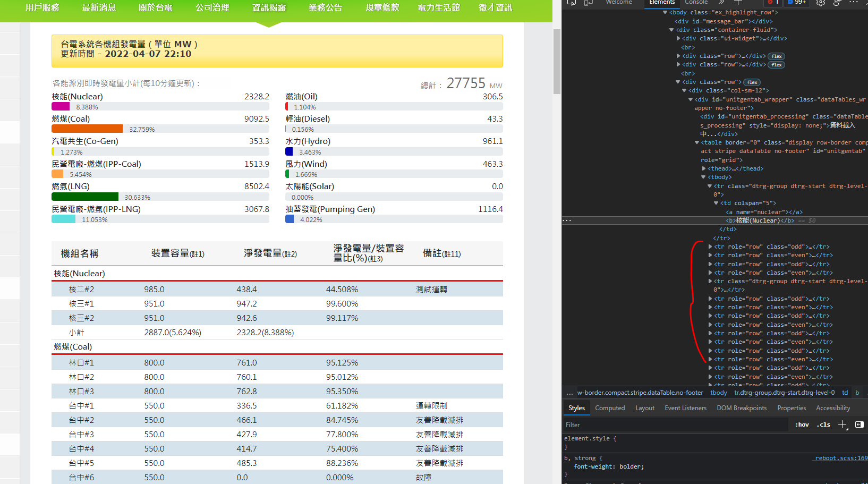Sort by the 機組名稱 column header
The width and height of the screenshot is (868, 484).
(80, 254)
